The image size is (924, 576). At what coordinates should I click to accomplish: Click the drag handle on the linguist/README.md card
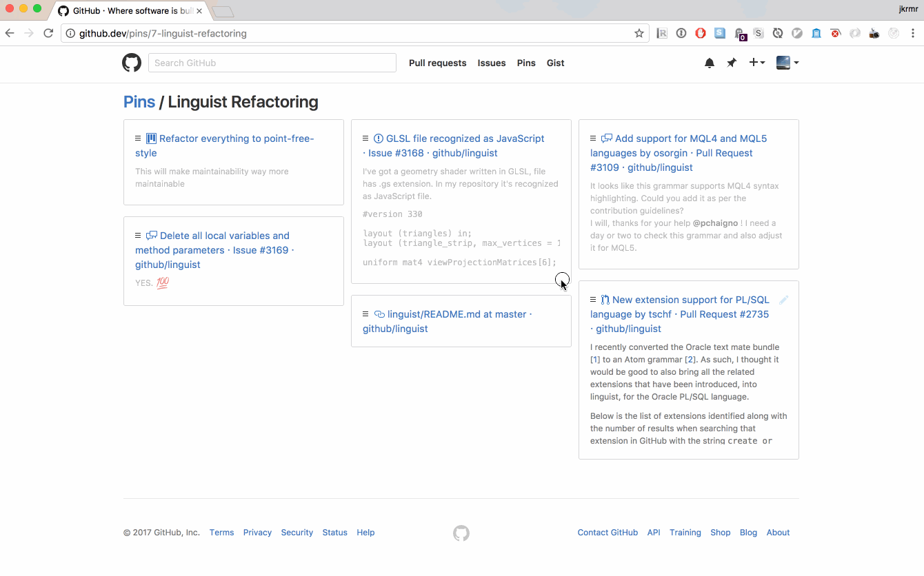coord(365,314)
